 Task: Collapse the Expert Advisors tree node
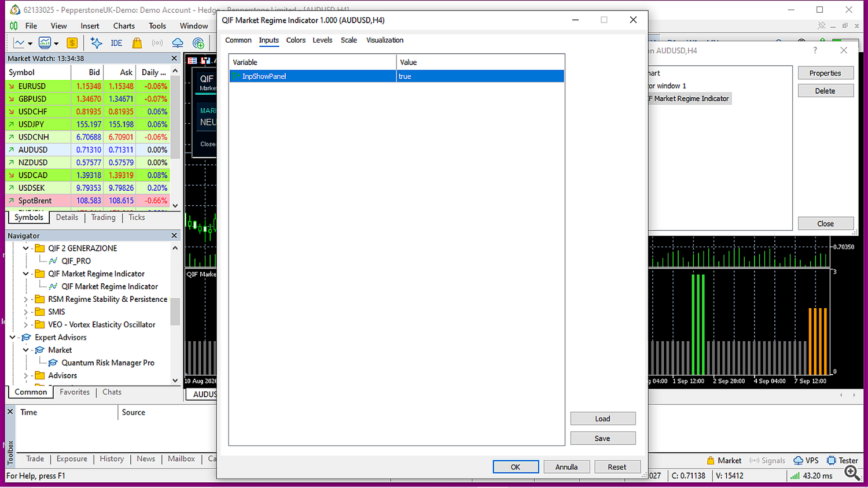12,337
